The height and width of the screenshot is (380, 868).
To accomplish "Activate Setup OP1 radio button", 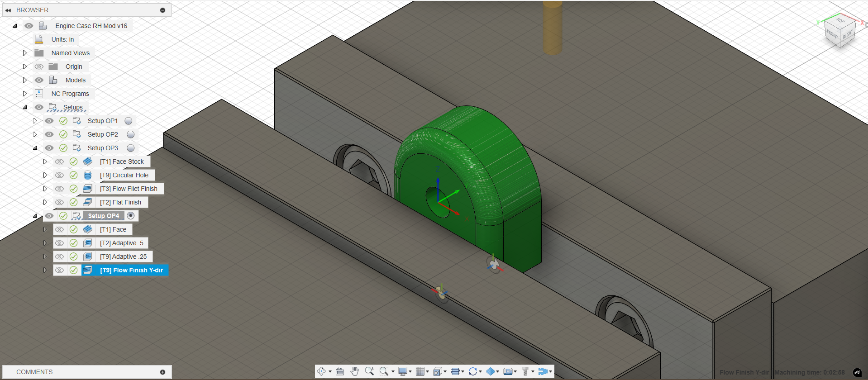I will pyautogui.click(x=129, y=121).
